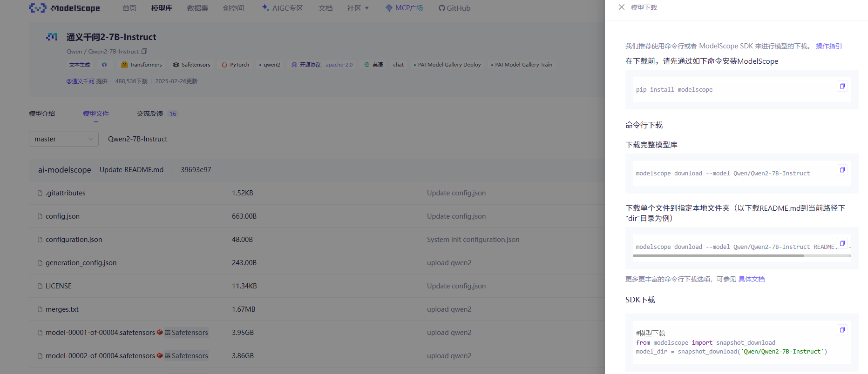
Task: Open the 文档 navigation item
Action: pyautogui.click(x=325, y=8)
